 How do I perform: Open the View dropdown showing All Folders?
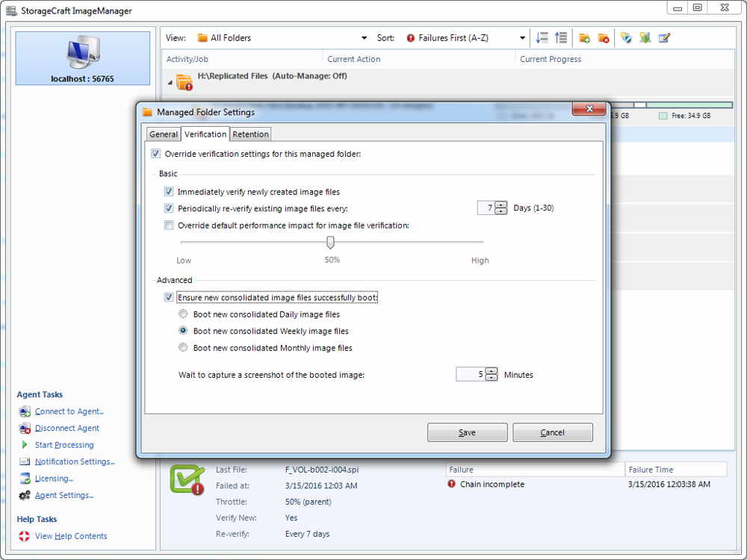(364, 37)
